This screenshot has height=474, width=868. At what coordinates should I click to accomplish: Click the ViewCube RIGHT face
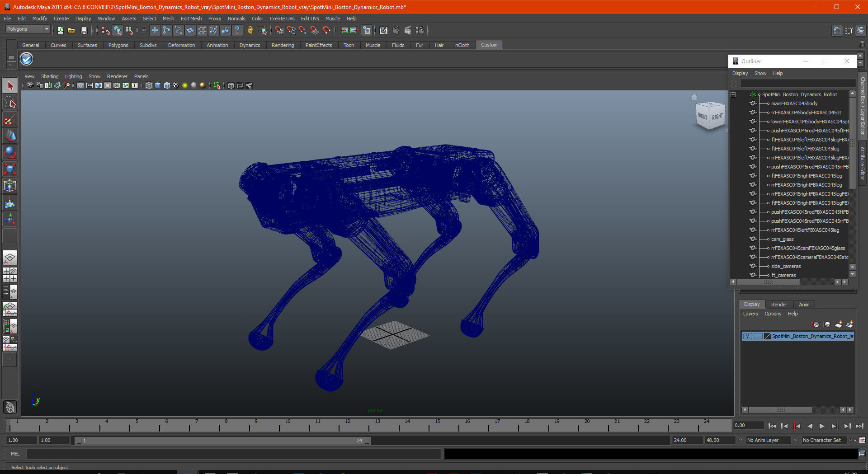pos(717,117)
